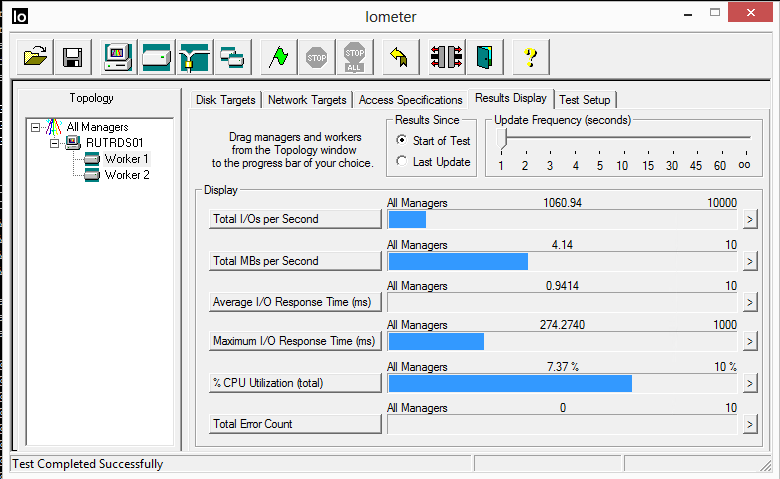Screen dimensions: 780x479
Task: Maximize the Iometer window
Action: pyautogui.click(x=715, y=13)
